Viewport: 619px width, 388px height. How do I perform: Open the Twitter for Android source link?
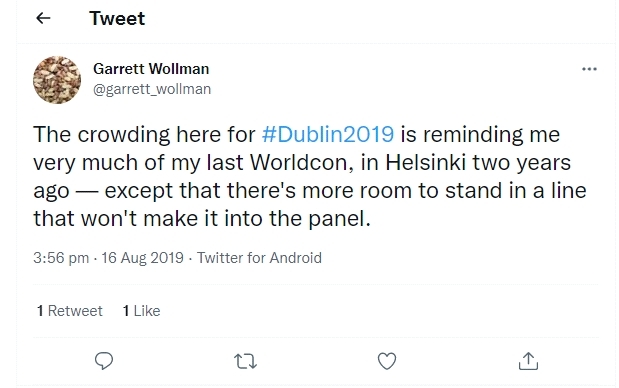[x=259, y=258]
